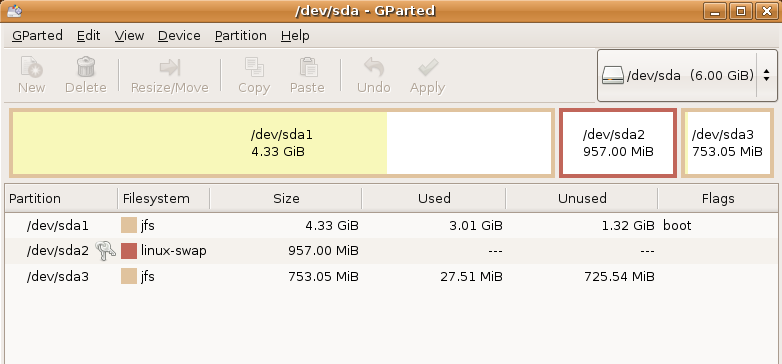Click the red linux-swap color swatch

(129, 251)
